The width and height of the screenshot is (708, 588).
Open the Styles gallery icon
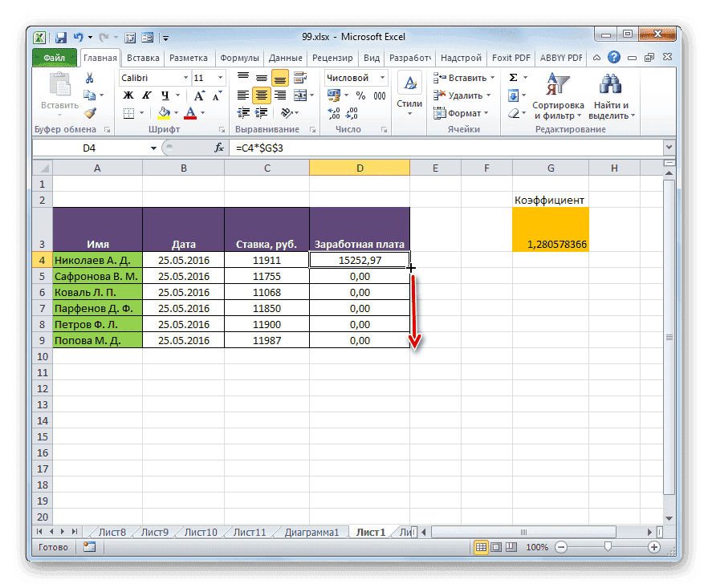[409, 83]
